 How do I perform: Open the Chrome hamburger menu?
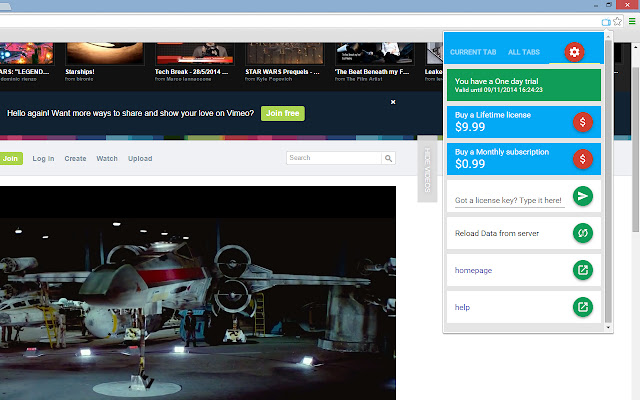coord(632,21)
